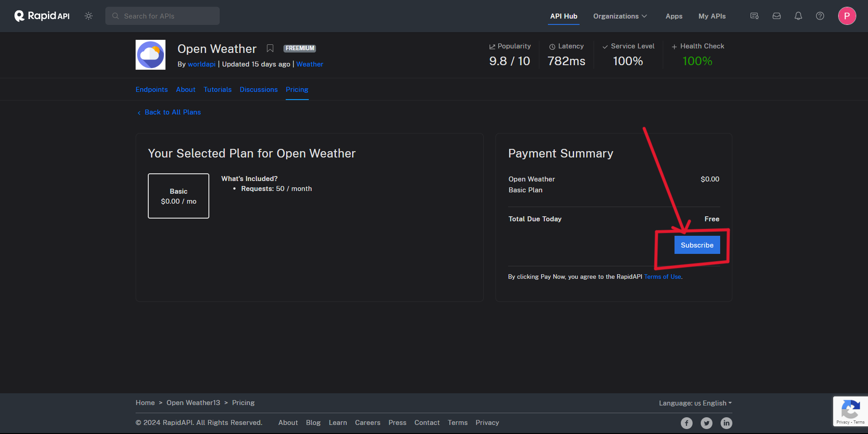The image size is (868, 434).
Task: Click the Requests: 50 / month text
Action: 276,189
